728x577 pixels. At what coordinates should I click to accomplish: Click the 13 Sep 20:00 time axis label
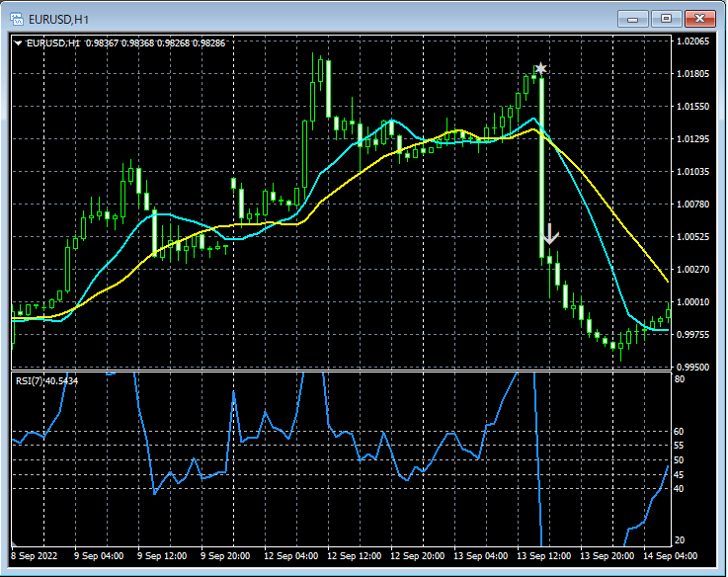click(607, 556)
